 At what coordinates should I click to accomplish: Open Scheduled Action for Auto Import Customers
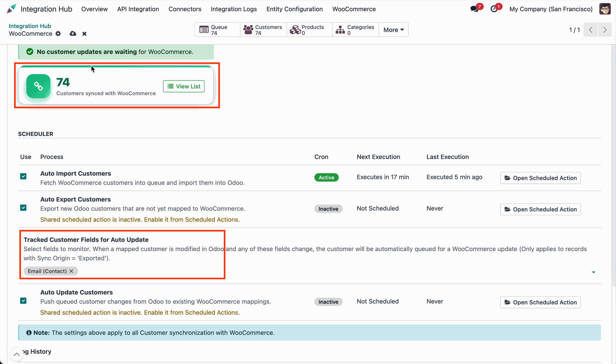point(540,178)
